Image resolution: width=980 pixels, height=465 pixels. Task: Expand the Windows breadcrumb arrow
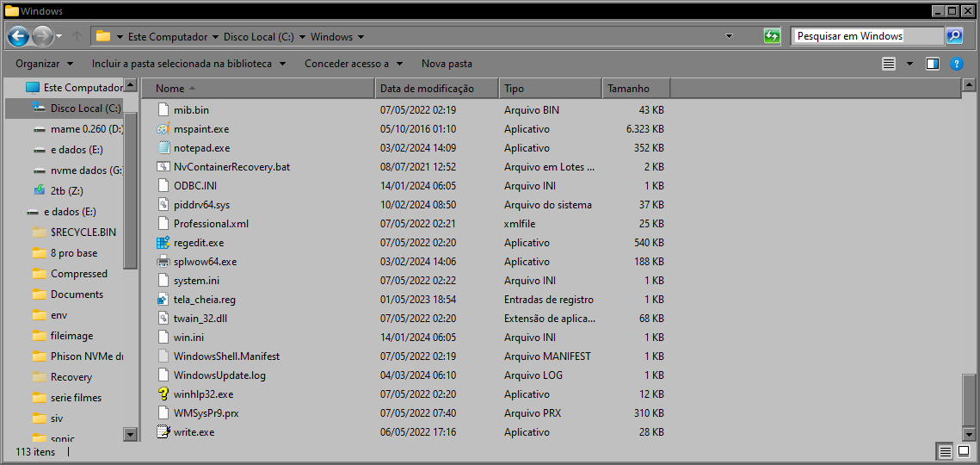point(361,37)
